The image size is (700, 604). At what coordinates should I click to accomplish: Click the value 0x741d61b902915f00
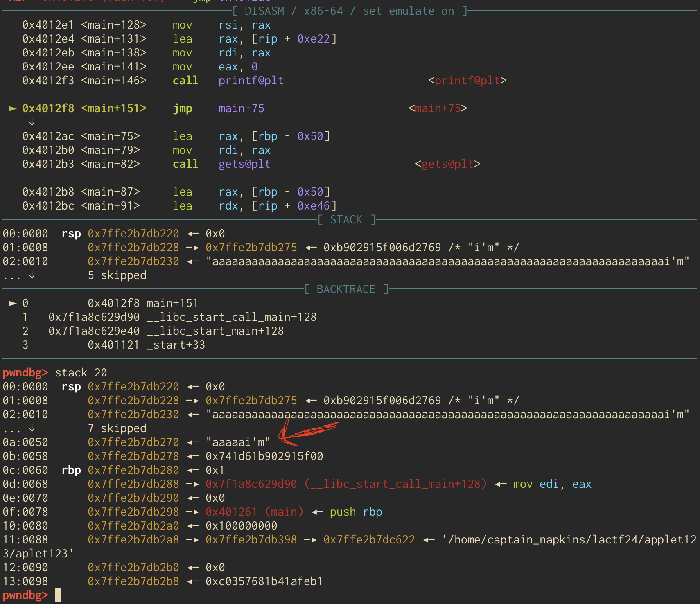coord(264,456)
